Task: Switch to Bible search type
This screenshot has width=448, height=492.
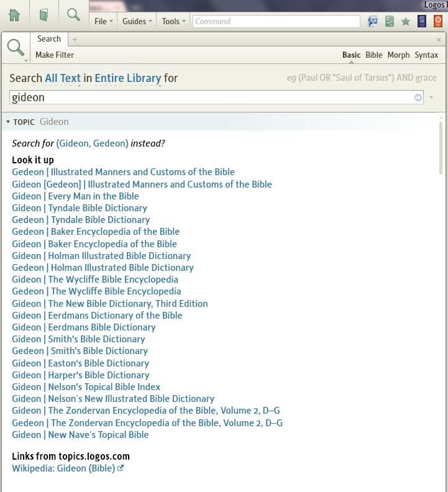Action: [x=373, y=55]
